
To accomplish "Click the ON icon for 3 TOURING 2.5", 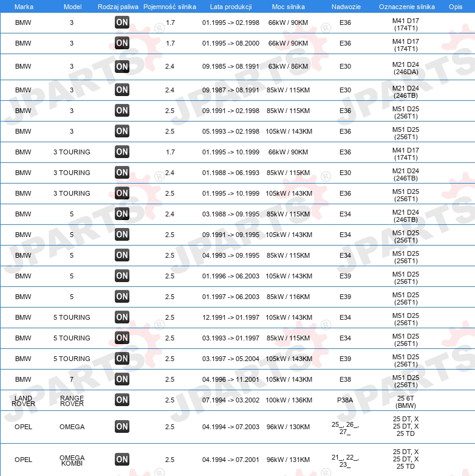I will (x=122, y=193).
